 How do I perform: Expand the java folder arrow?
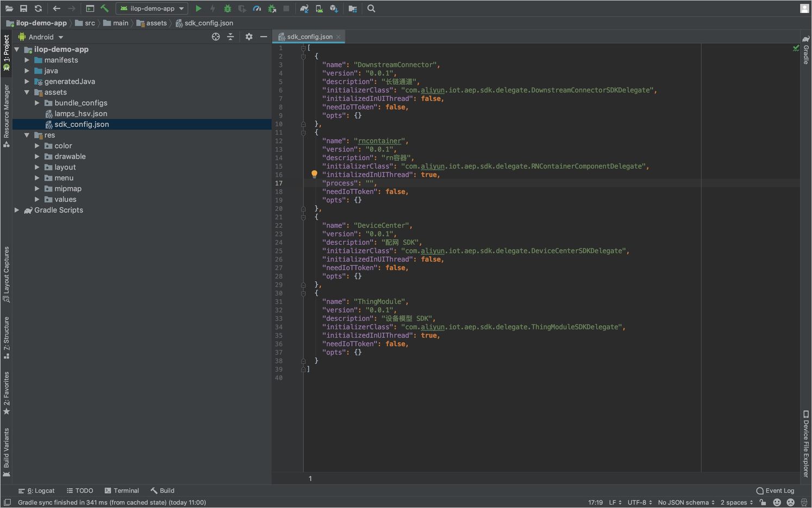click(x=27, y=71)
